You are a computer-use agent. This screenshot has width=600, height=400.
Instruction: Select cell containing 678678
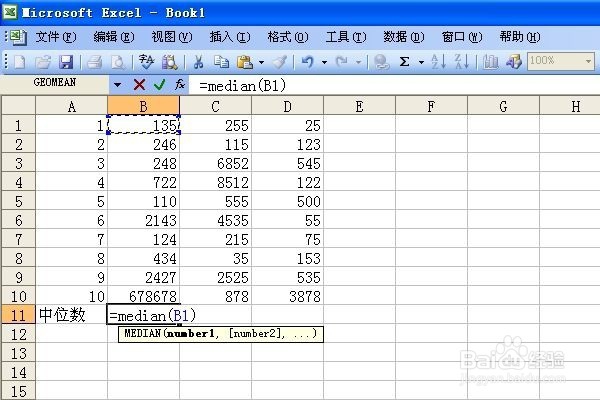pos(143,296)
